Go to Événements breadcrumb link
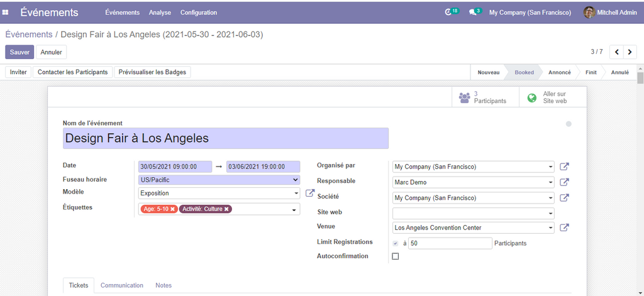This screenshot has height=296, width=644. pyautogui.click(x=29, y=35)
